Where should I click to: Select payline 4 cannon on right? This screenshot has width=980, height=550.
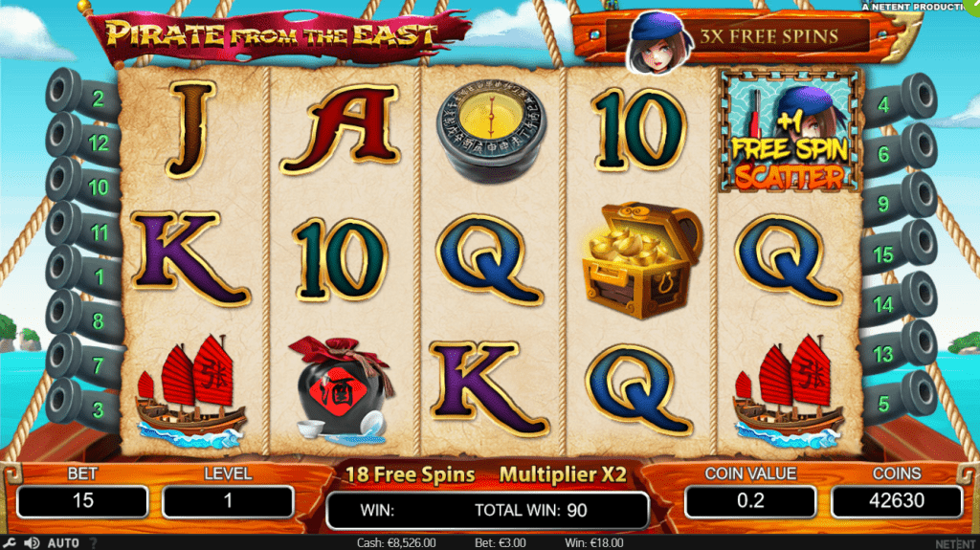pos(900,100)
